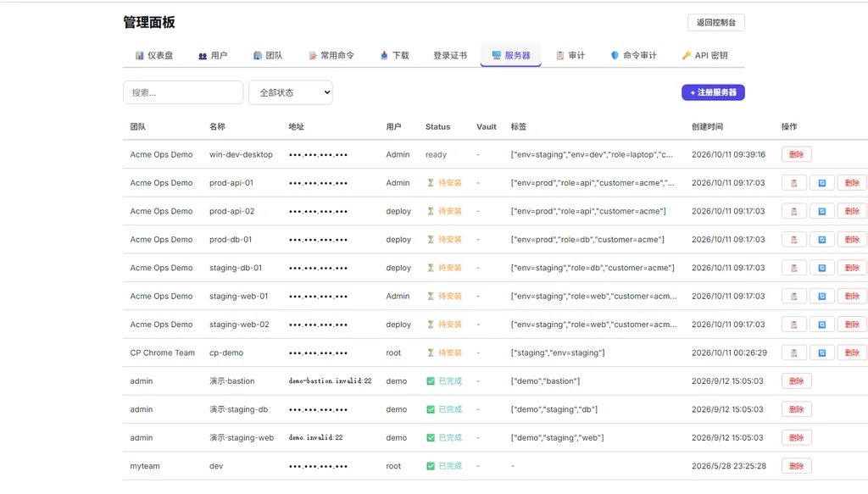Click the clipboard icon in prod-api-02 row
This screenshot has height=494, width=868.
[x=793, y=211]
